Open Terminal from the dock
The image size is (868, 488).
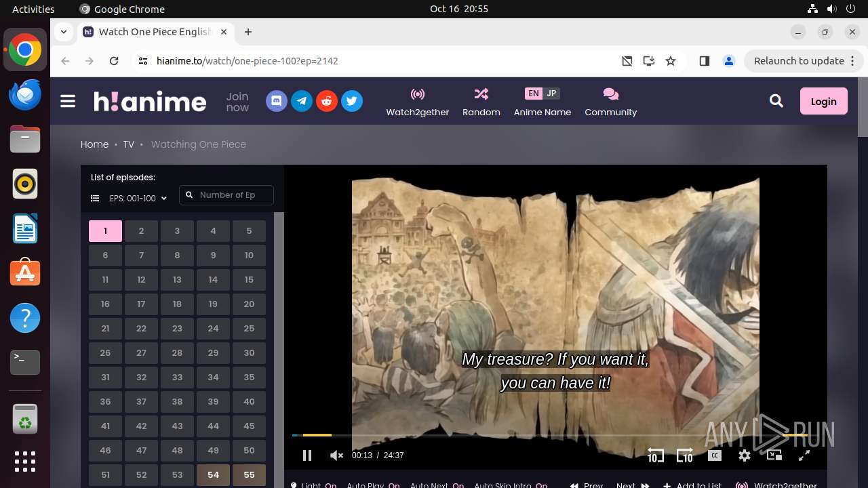point(25,363)
